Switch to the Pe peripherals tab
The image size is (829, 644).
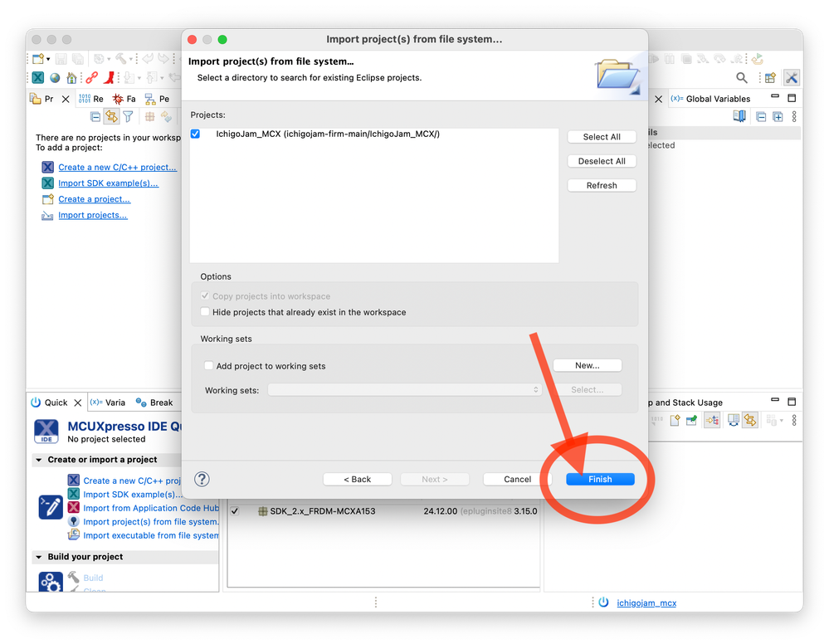(157, 99)
